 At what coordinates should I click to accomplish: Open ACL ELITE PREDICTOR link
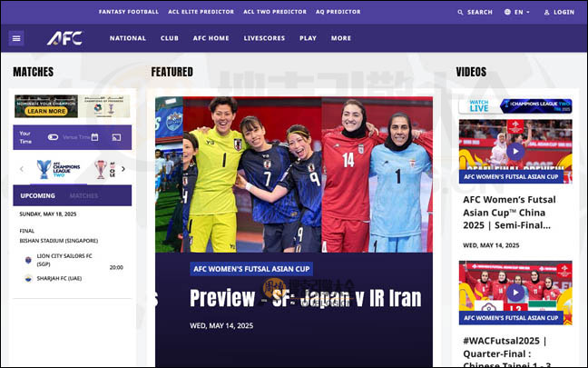(201, 12)
